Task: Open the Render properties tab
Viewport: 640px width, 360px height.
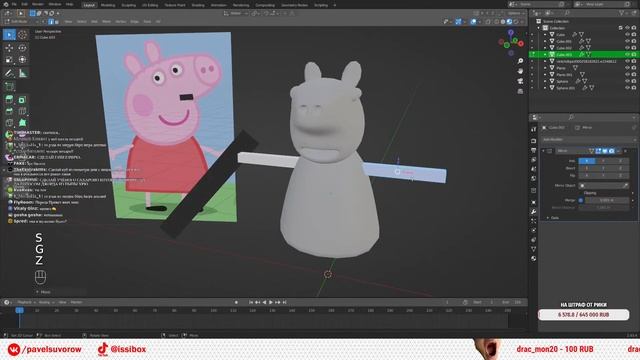Action: point(533,141)
